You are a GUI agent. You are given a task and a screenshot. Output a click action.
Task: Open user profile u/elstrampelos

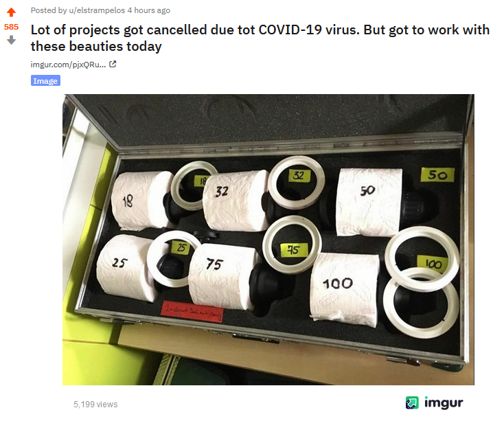(x=97, y=10)
